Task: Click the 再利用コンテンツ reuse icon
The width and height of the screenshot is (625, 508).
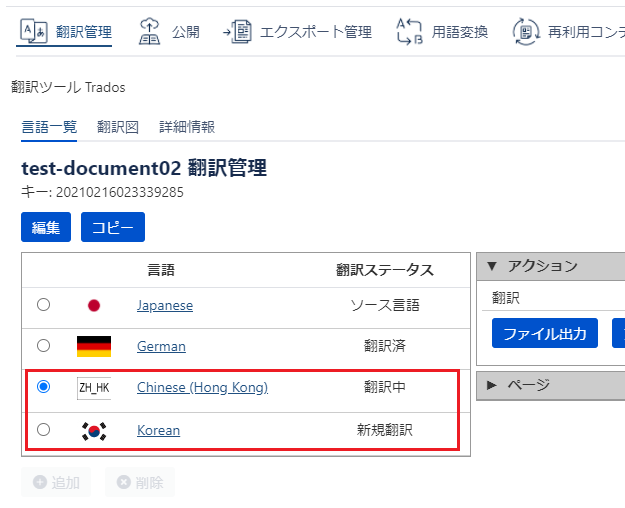Action: pyautogui.click(x=526, y=31)
